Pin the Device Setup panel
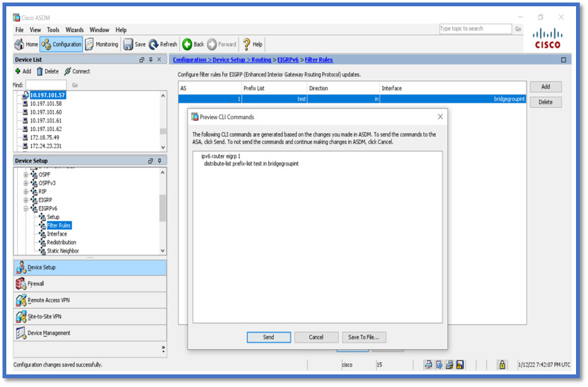The image size is (588, 387). [160, 161]
